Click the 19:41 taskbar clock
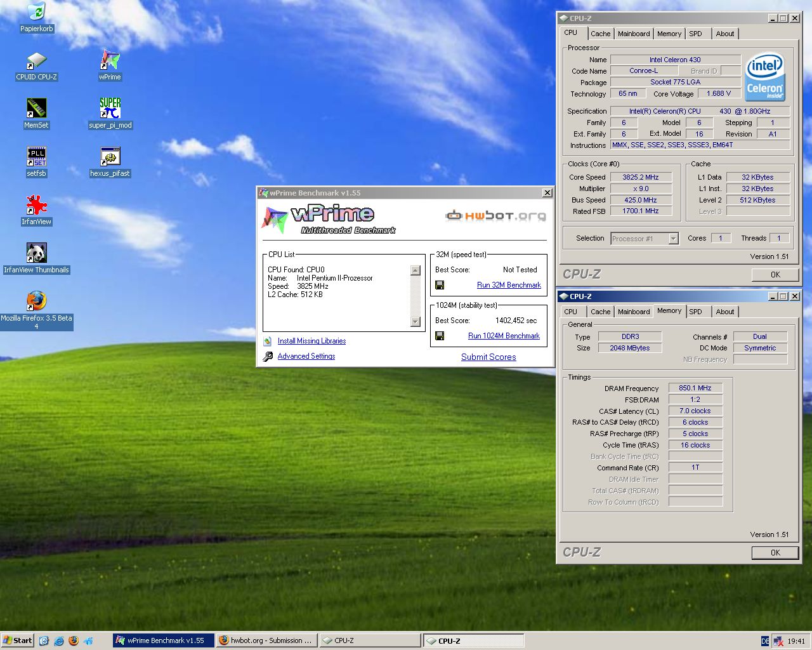The width and height of the screenshot is (812, 650). (796, 641)
